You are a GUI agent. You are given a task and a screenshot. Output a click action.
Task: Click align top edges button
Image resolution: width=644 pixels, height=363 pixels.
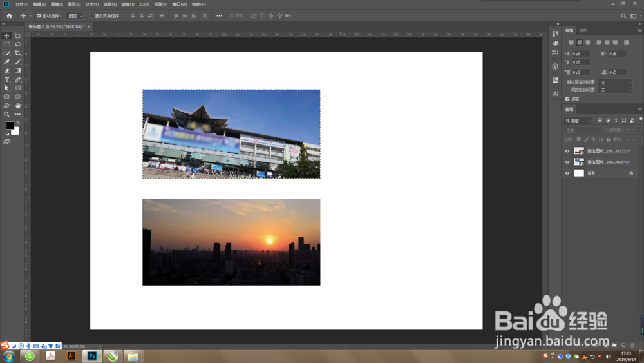tap(176, 16)
